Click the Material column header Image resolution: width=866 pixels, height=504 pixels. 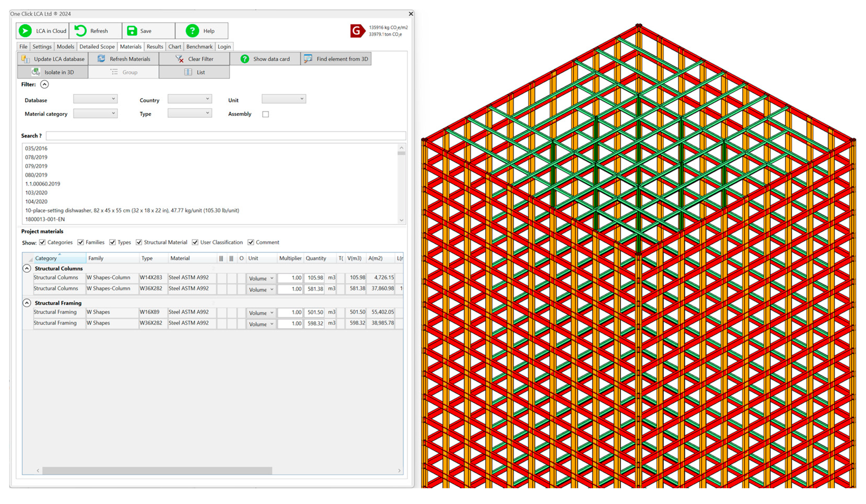[192, 258]
